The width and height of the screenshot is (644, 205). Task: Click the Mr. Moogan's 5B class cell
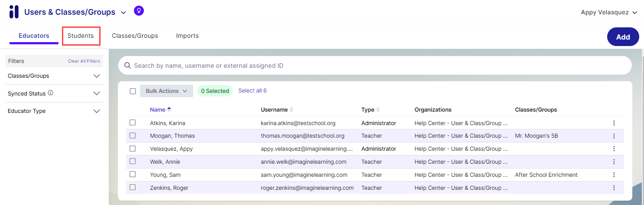click(537, 136)
